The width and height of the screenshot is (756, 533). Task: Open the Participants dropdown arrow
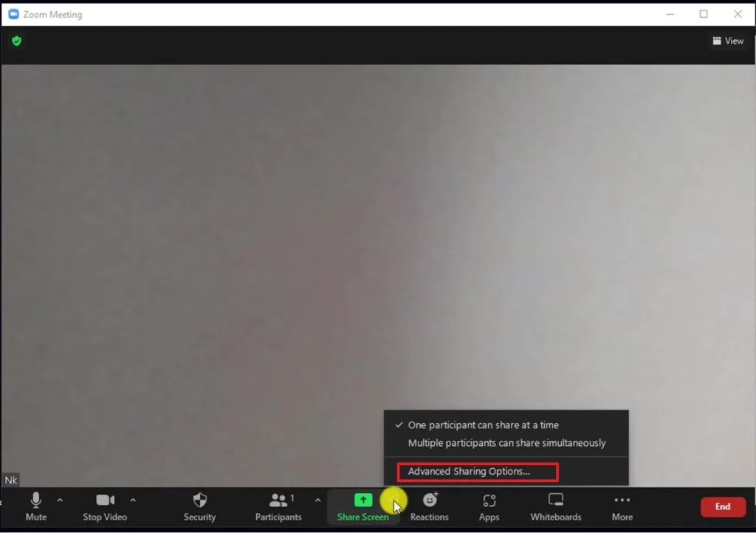pos(317,499)
